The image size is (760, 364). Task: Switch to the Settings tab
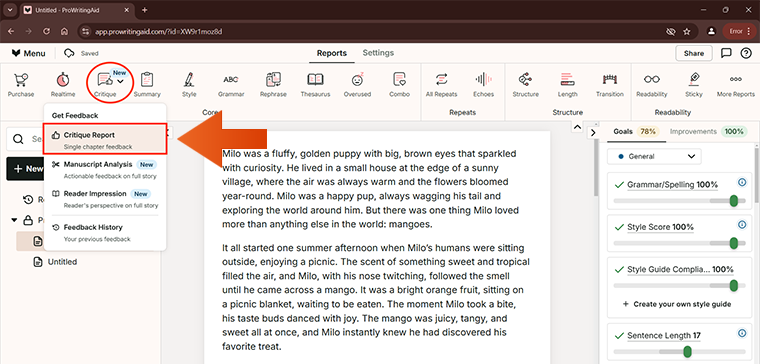[x=378, y=53]
